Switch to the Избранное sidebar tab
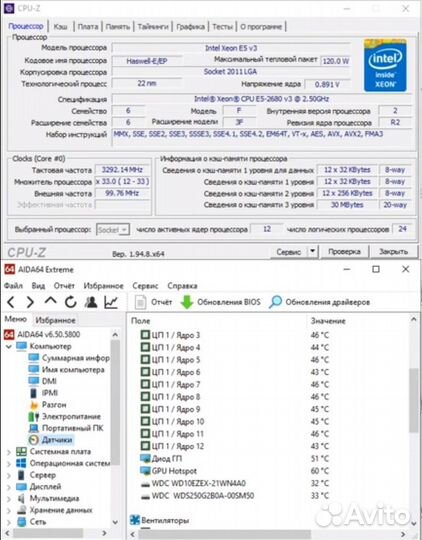422x540 pixels. (55, 320)
